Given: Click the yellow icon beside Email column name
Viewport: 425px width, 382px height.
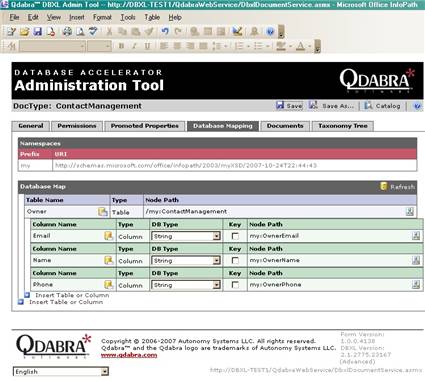Looking at the screenshot, I should (x=108, y=236).
